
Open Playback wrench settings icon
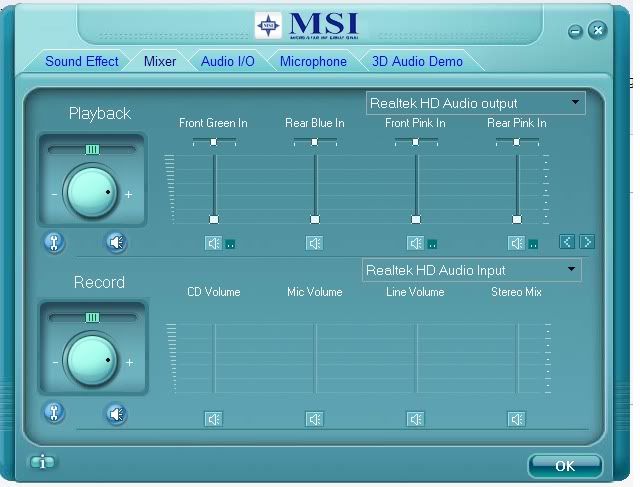[54, 242]
